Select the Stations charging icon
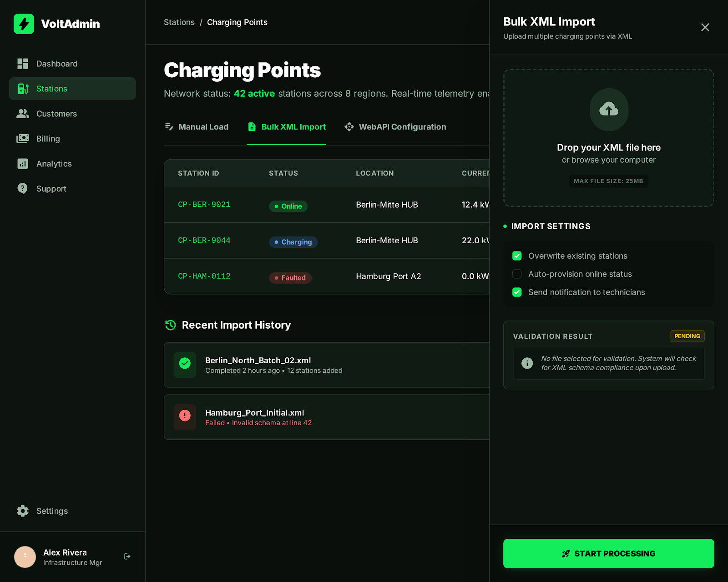 click(x=23, y=89)
